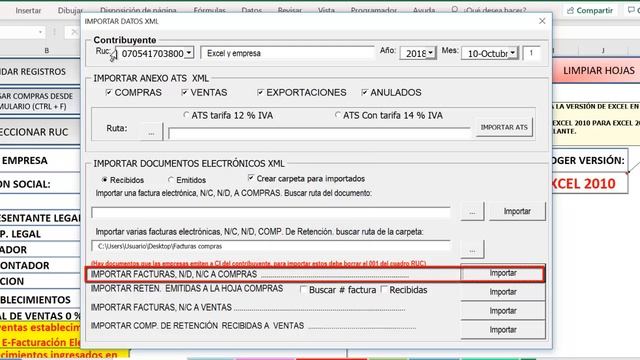Screen dimensions: 640x360
Task: Click the LIMPIAR HOJAS button on the sheet
Action: click(596, 71)
